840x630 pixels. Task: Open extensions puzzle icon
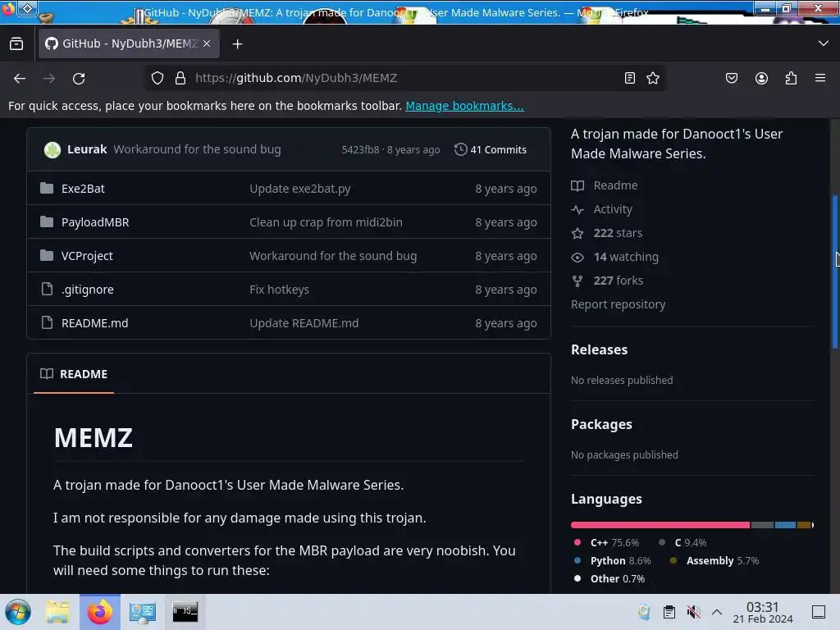(791, 78)
